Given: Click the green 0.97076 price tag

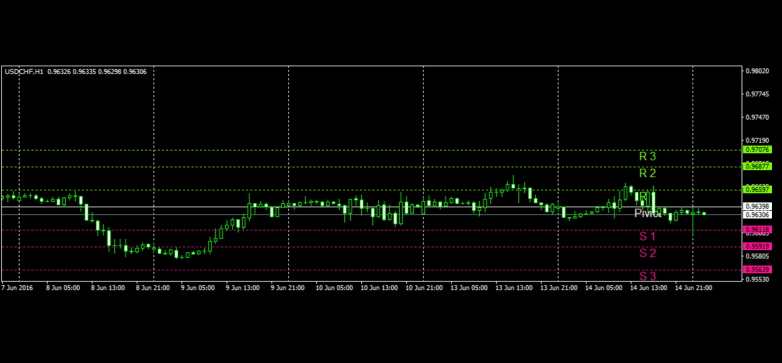Looking at the screenshot, I should tap(758, 150).
